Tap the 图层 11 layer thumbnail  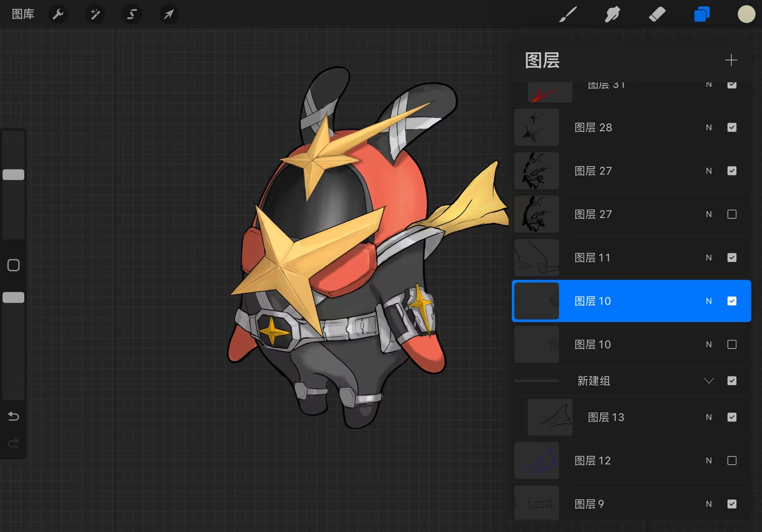pos(537,258)
